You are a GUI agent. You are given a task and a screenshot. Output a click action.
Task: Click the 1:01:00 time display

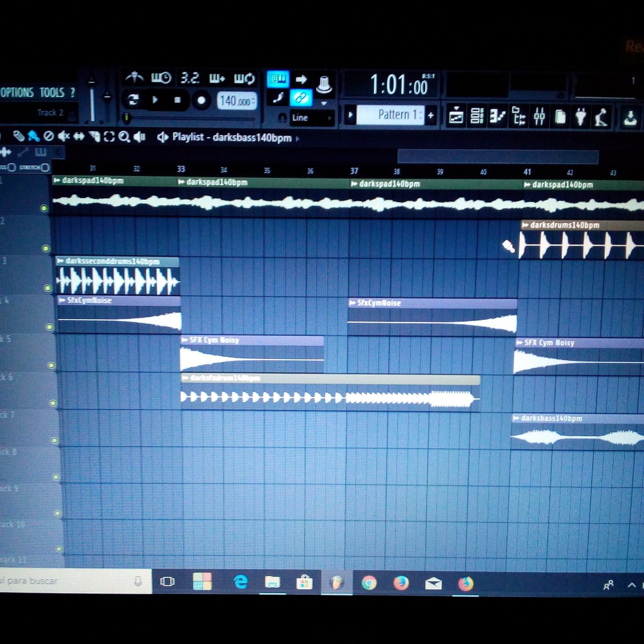399,85
